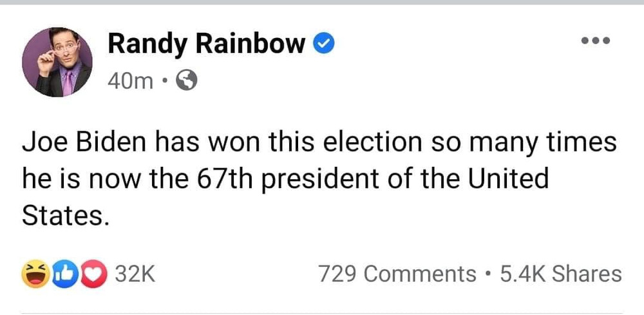View the 5.4K Shares list
644x315 pixels.
coord(560,274)
